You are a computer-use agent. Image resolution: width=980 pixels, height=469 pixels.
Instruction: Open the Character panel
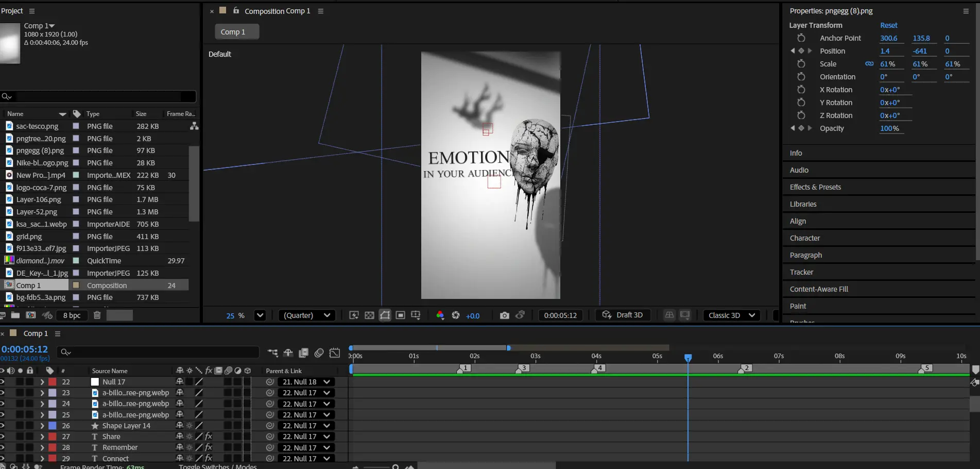805,238
